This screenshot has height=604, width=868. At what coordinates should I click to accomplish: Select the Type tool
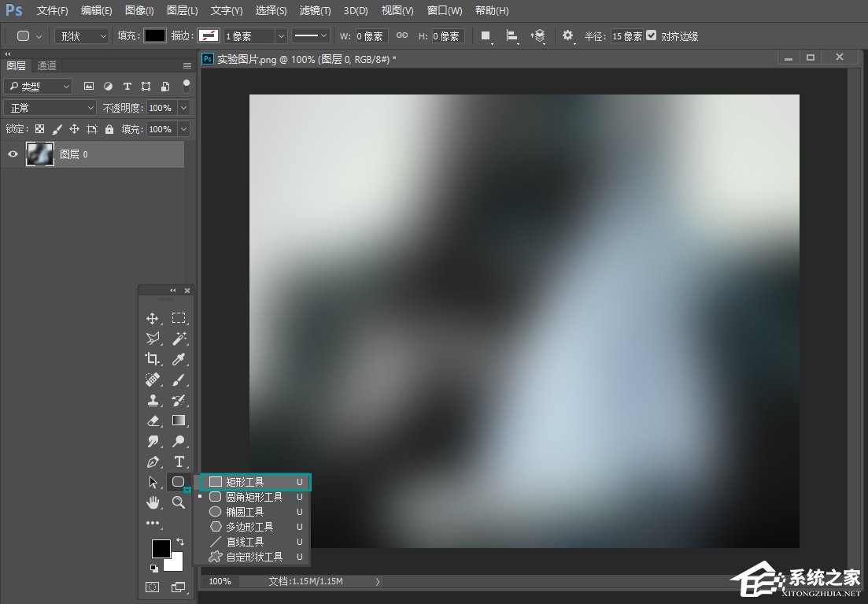(179, 461)
